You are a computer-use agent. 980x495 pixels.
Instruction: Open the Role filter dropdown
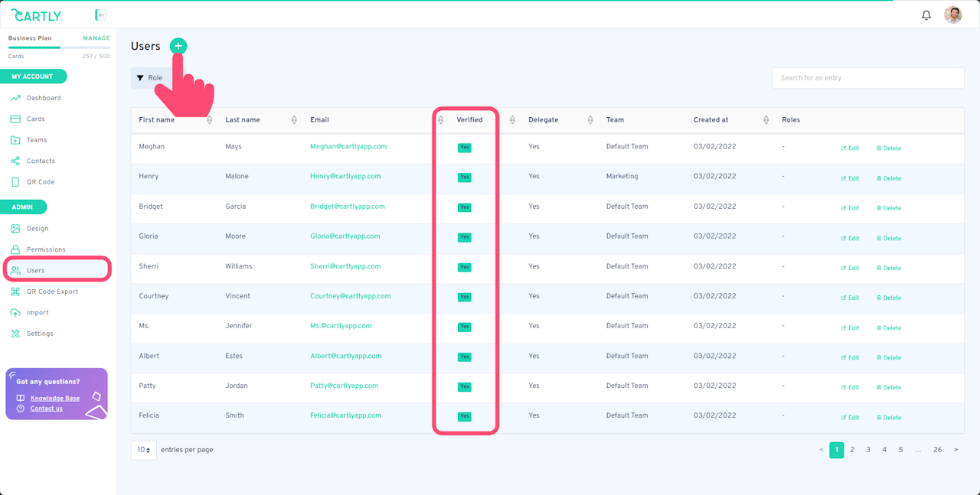pyautogui.click(x=150, y=78)
